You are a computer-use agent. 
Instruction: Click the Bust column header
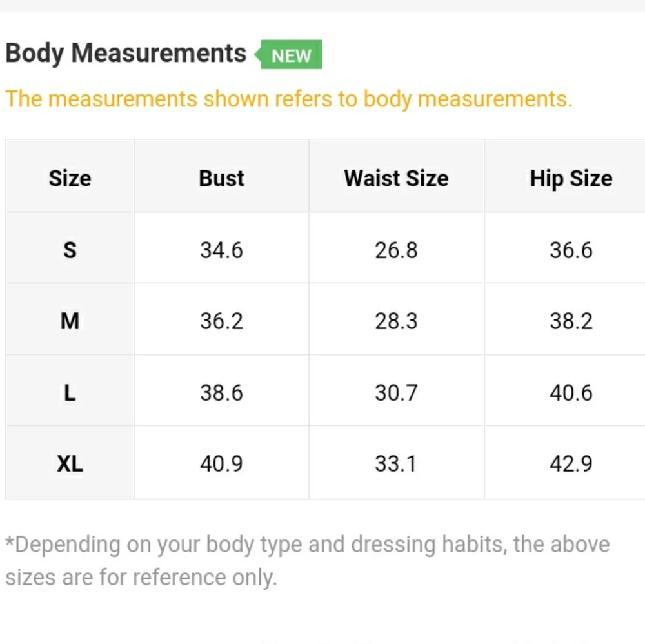click(222, 178)
